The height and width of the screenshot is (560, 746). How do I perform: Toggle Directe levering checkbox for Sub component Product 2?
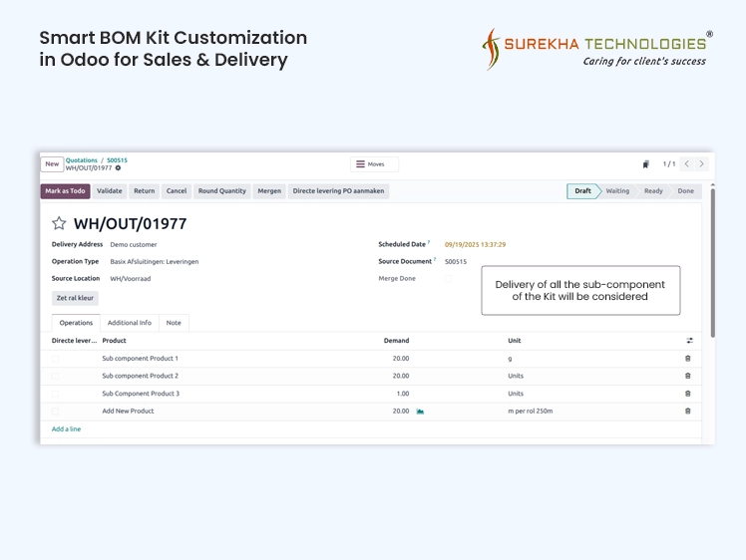coord(56,376)
